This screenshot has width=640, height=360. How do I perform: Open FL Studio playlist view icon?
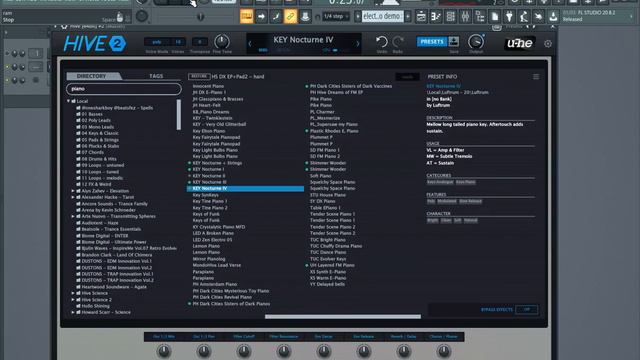tap(421, 17)
